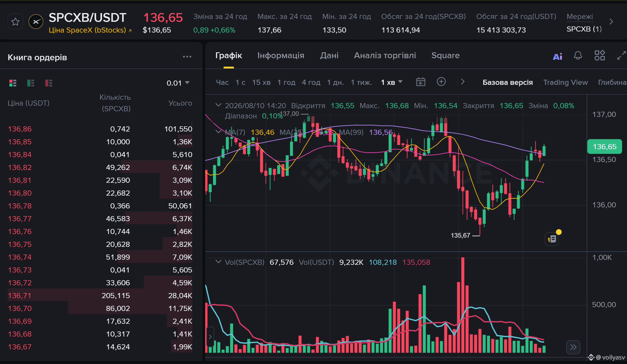This screenshot has width=627, height=364.
Task: Select ask price 136,71 in order book
Action: coord(20,296)
